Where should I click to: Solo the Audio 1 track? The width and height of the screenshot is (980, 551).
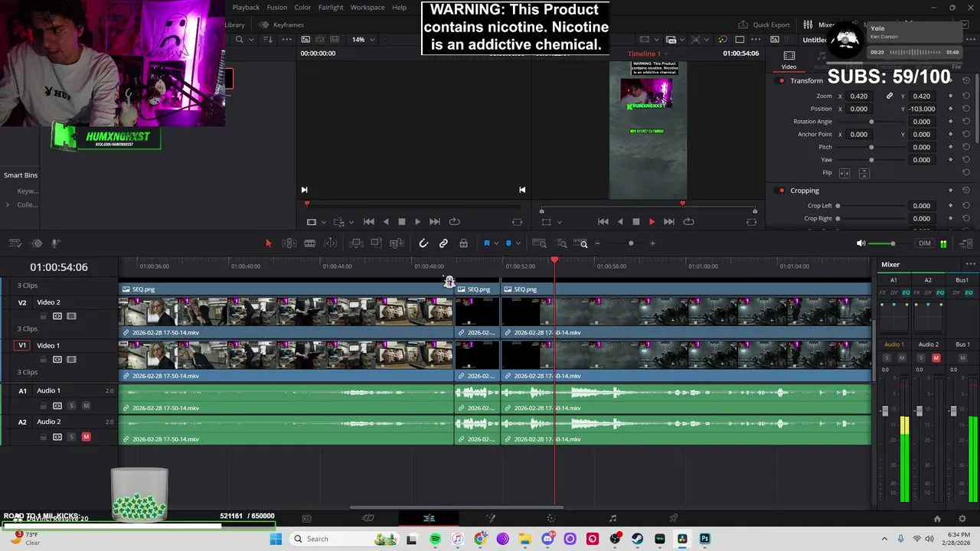71,406
